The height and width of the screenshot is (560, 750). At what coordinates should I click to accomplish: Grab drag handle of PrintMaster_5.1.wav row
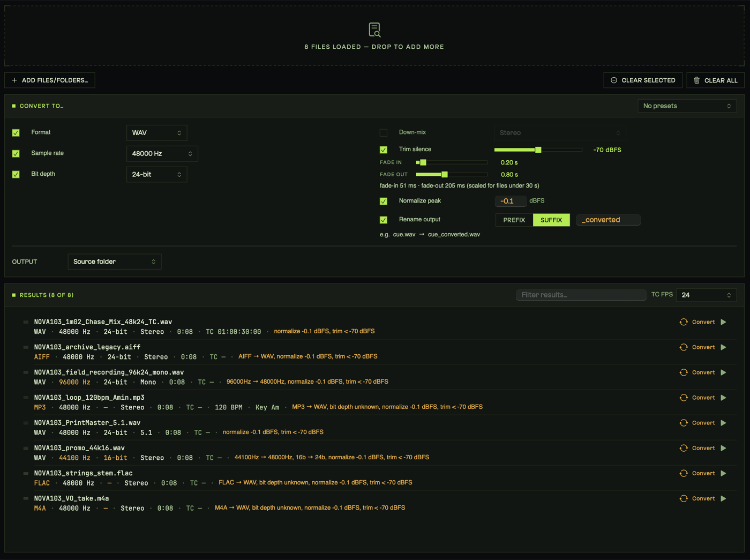(x=26, y=423)
